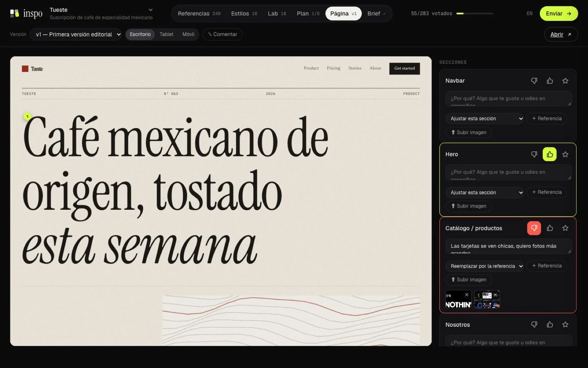588x368 pixels.
Task: Open 'Reemplazar por la referencia' dropdown
Action: (484, 266)
